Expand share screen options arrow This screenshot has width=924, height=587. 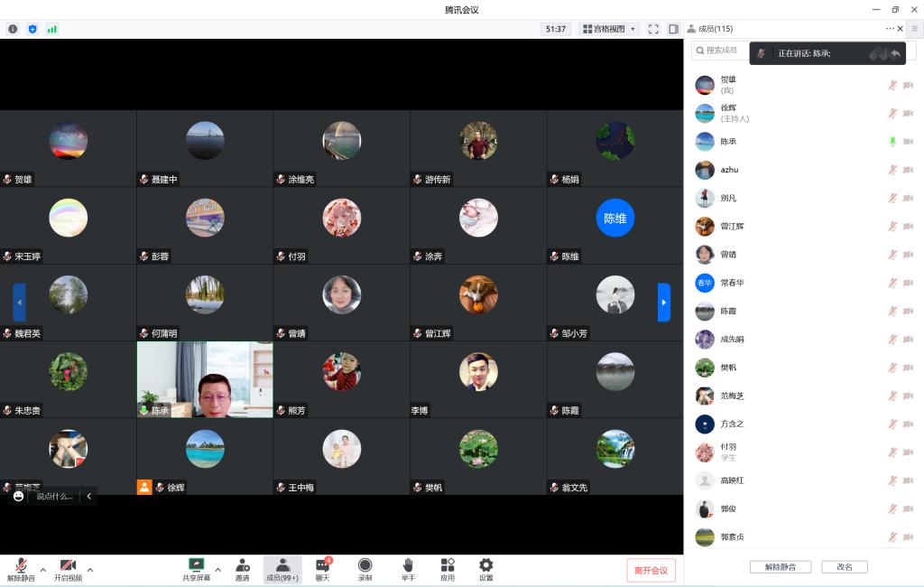pos(217,570)
